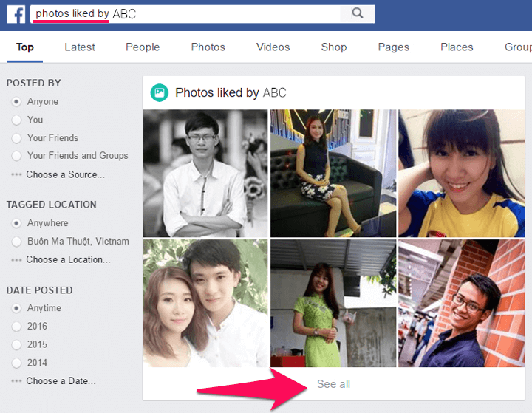Open photo of woman in green dress
The width and height of the screenshot is (532, 413).
[332, 303]
